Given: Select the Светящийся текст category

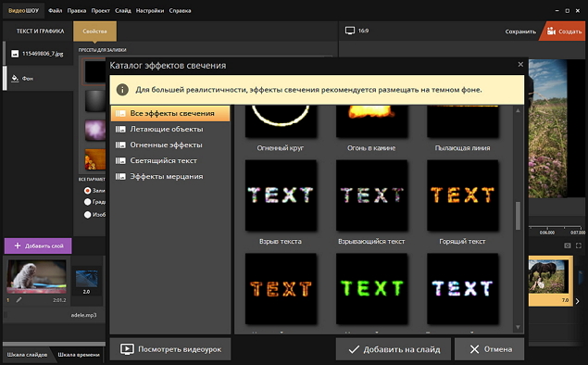Looking at the screenshot, I should (x=170, y=160).
